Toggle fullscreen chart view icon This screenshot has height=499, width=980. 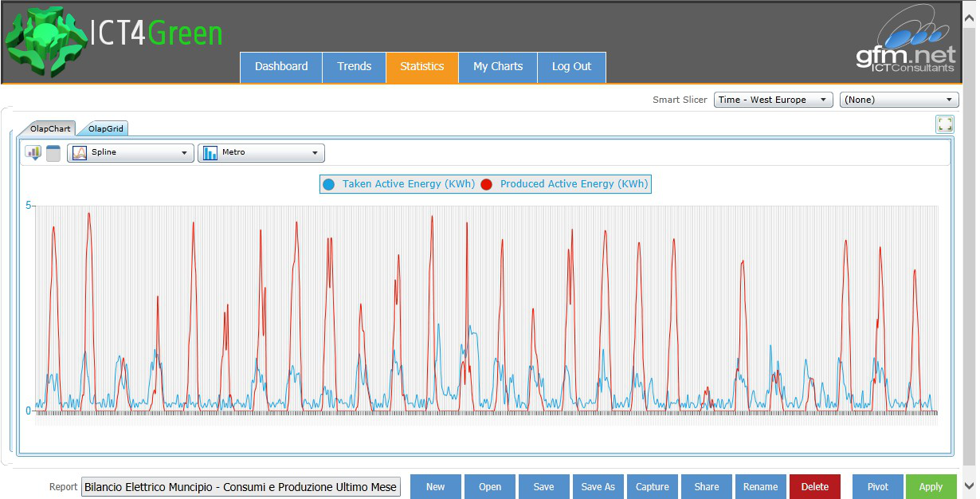(x=944, y=124)
